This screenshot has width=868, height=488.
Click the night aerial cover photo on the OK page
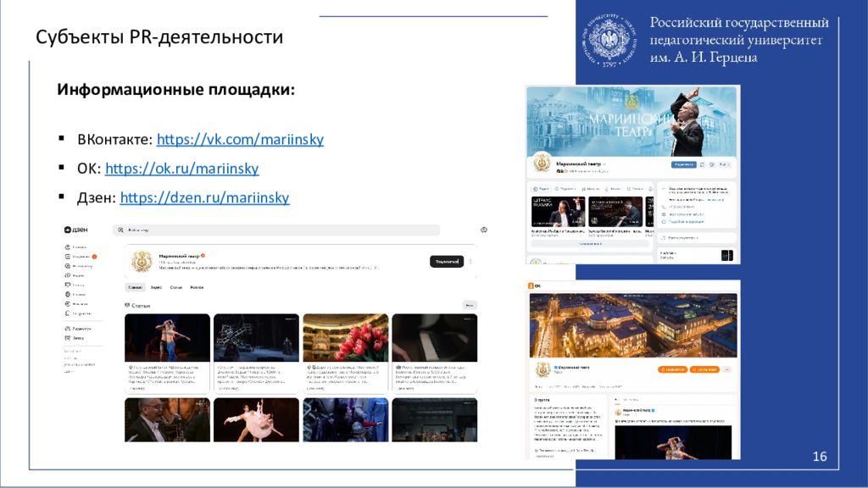click(x=633, y=325)
